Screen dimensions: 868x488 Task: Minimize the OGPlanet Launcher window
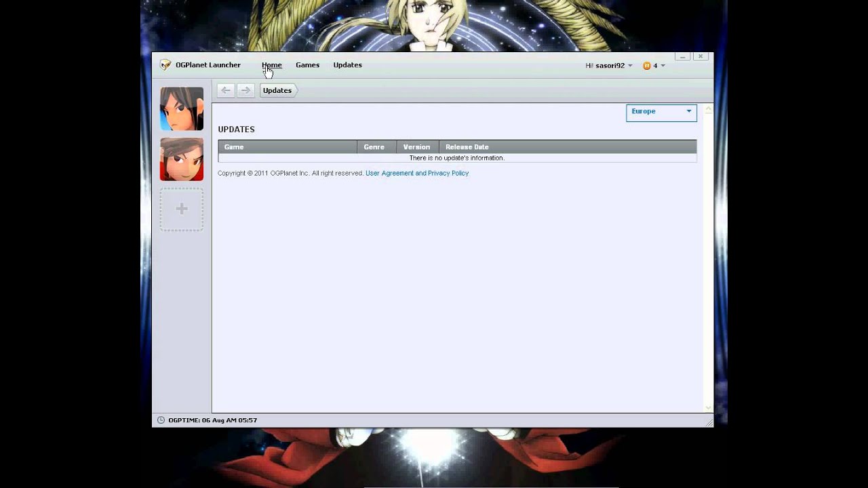click(x=683, y=57)
